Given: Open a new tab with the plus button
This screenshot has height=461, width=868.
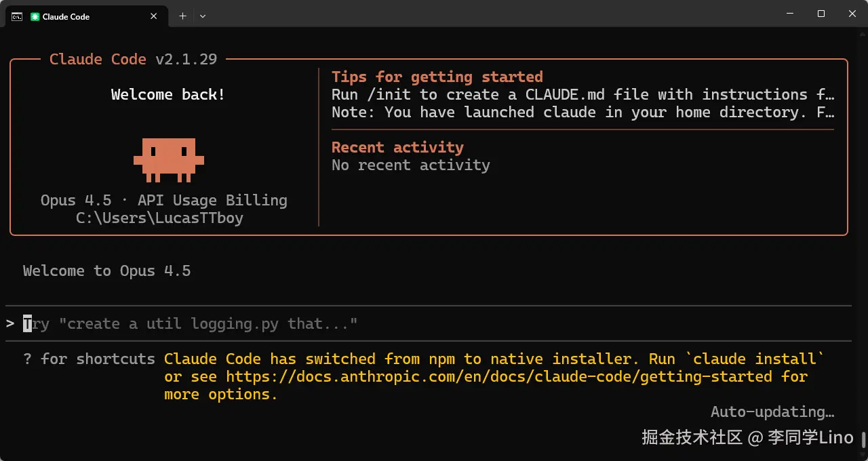Looking at the screenshot, I should [182, 16].
